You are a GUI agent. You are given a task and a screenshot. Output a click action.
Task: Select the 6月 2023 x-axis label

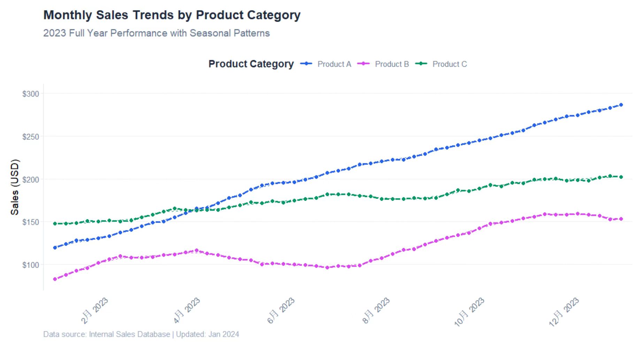pyautogui.click(x=281, y=310)
